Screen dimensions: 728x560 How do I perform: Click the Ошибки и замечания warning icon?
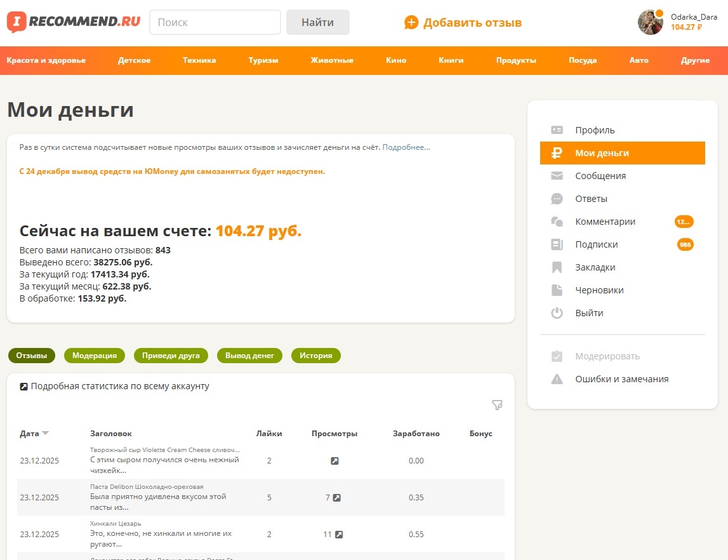557,379
